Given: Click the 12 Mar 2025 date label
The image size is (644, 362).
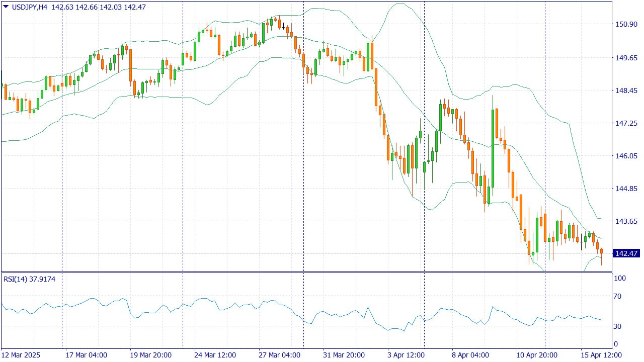Looking at the screenshot, I should pyautogui.click(x=21, y=355).
